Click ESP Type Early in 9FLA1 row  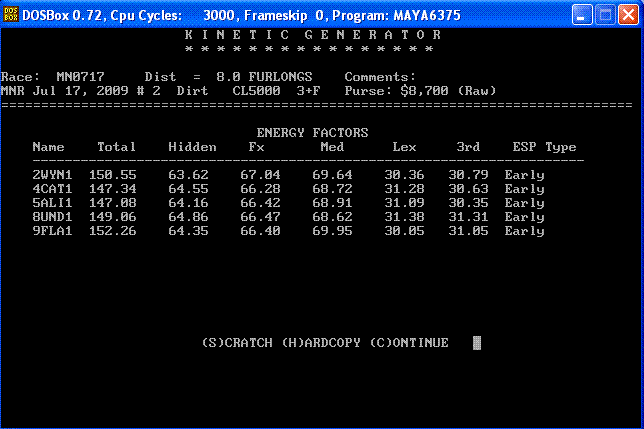524,231
